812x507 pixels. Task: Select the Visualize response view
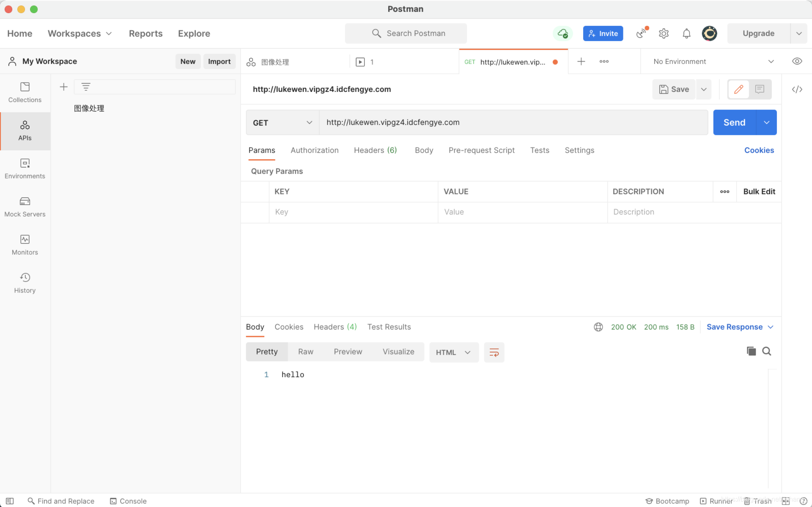(x=398, y=352)
